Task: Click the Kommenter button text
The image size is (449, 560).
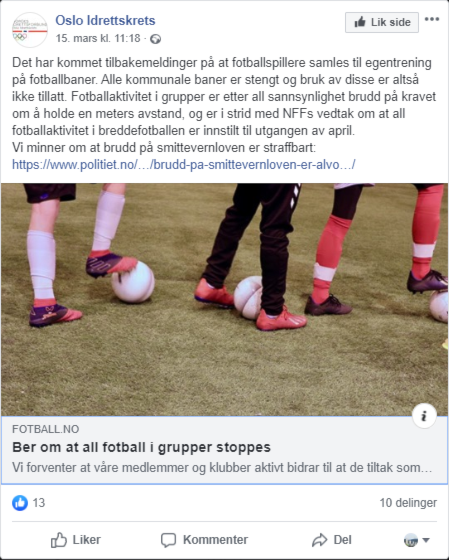Action: pyautogui.click(x=215, y=540)
